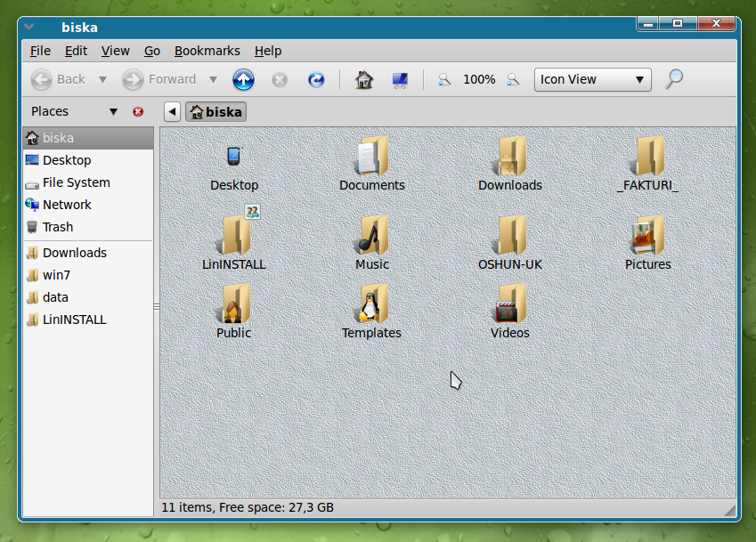Go up to the parent folder
The width and height of the screenshot is (756, 542).
tap(243, 79)
